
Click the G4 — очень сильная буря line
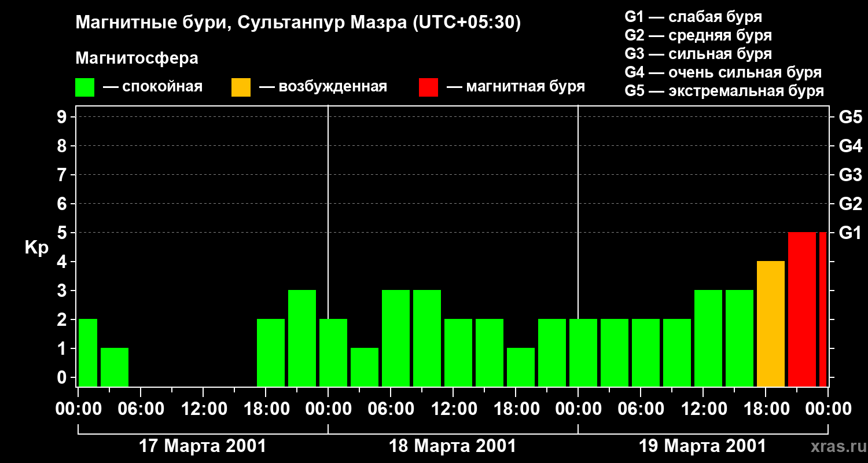723,72
